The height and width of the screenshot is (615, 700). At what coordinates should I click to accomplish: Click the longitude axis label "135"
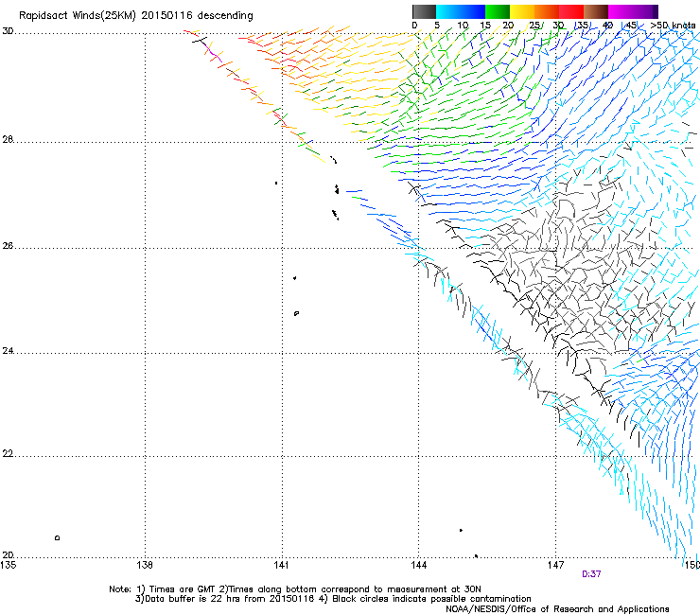click(x=8, y=565)
